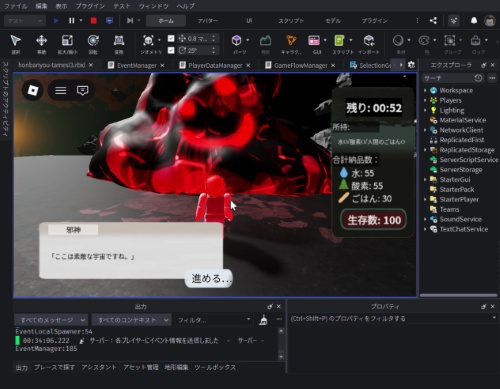500x389 pixels.
Task: Open the Geometry tool icon
Action: 148,41
